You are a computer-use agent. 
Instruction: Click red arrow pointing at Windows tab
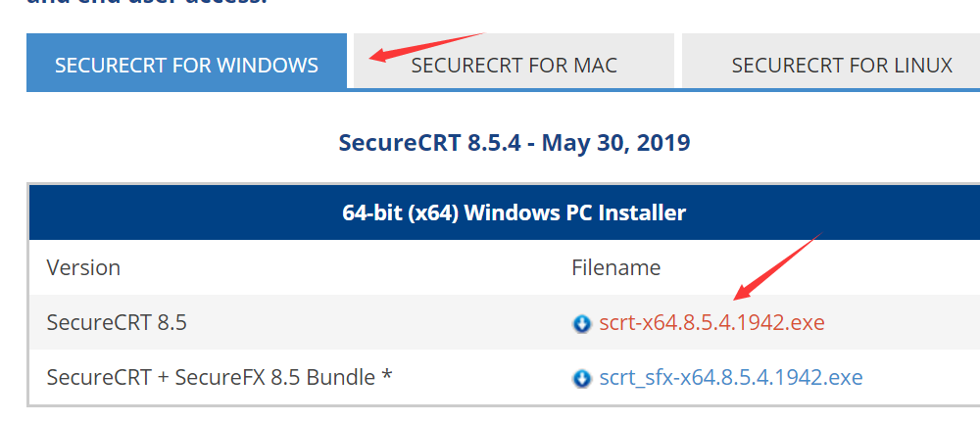click(x=427, y=47)
